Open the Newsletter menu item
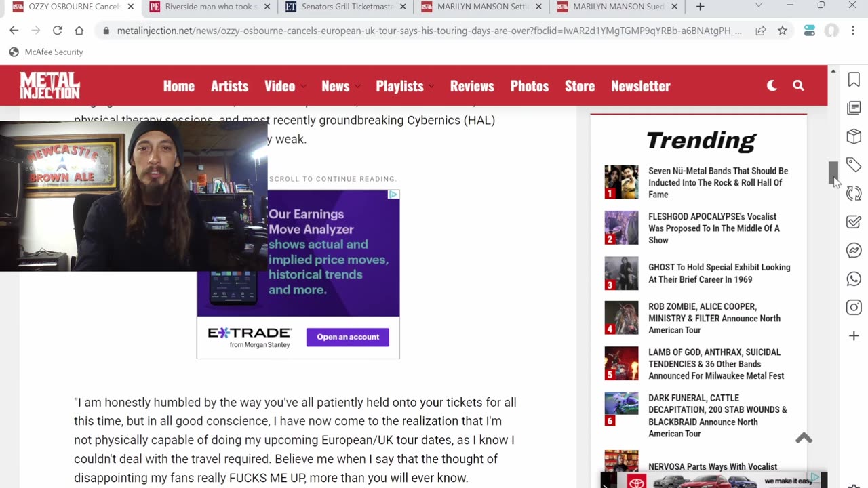Image resolution: width=868 pixels, height=488 pixels. coord(641,86)
